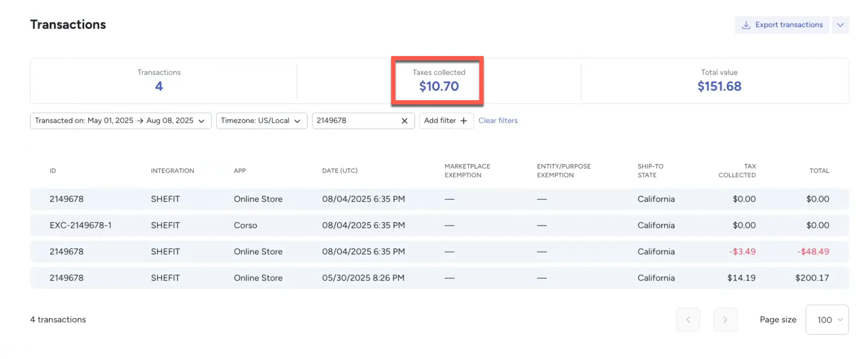
Task: Click the Add filter button
Action: pos(446,121)
